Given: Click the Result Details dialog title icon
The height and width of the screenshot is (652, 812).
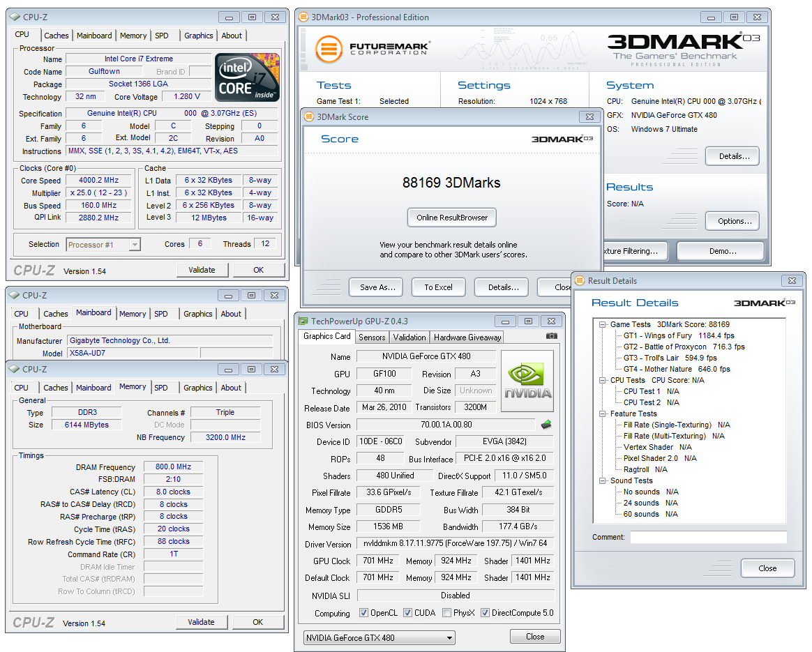Looking at the screenshot, I should point(580,280).
